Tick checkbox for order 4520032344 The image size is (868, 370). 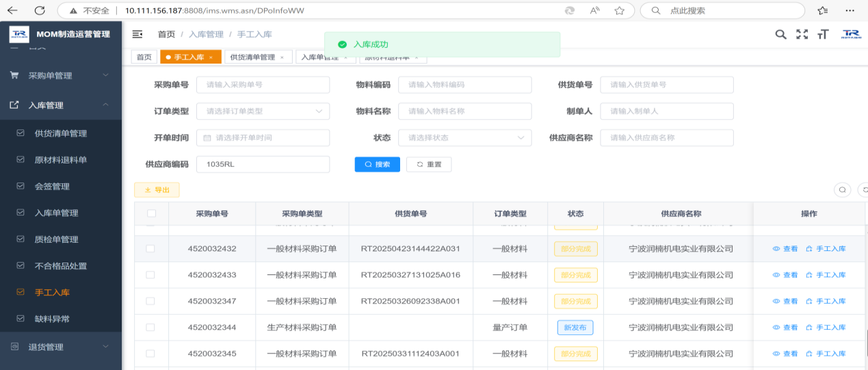[x=150, y=328]
